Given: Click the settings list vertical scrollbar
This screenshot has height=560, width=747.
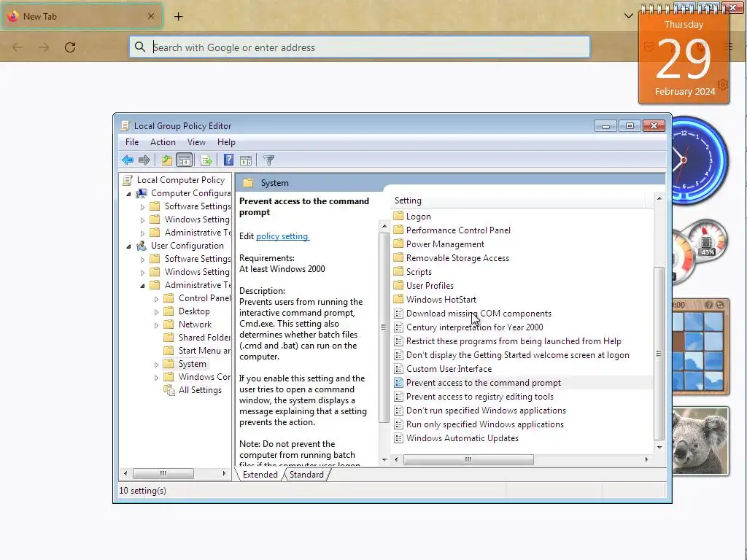Looking at the screenshot, I should 659,354.
